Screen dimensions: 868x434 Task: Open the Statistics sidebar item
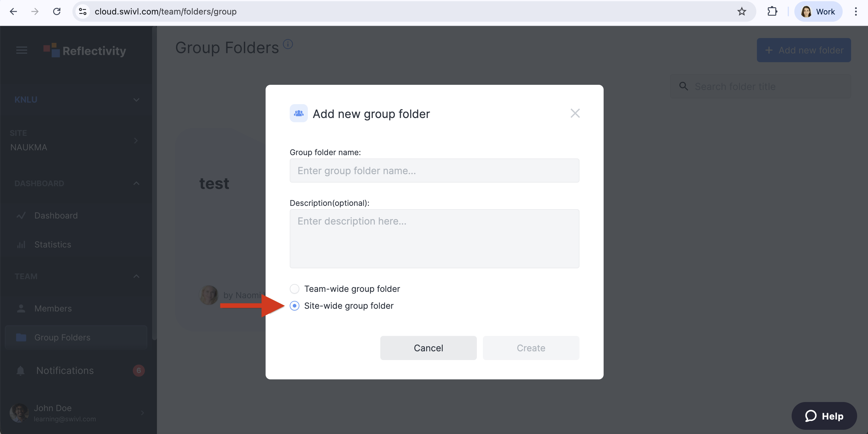(53, 244)
